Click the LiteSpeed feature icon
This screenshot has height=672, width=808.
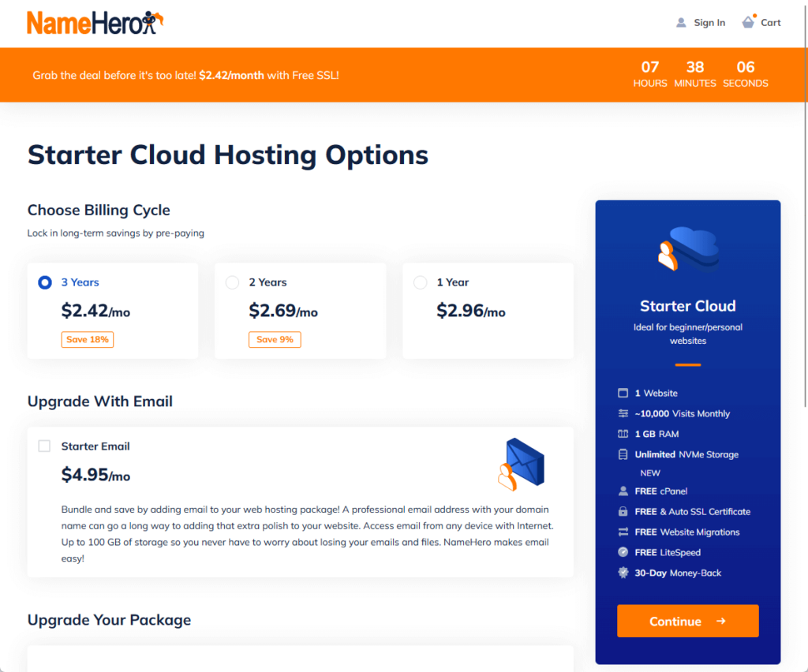coord(623,552)
